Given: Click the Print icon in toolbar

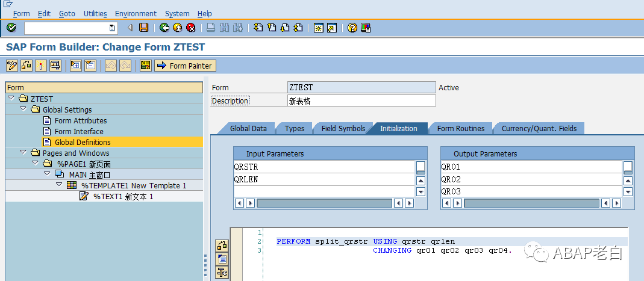Looking at the screenshot, I should coord(211,28).
